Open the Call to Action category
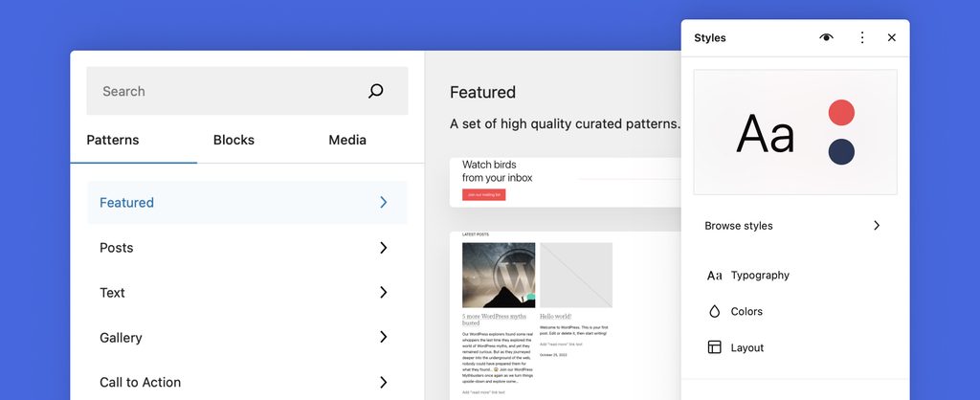This screenshot has width=980, height=400. point(247,382)
